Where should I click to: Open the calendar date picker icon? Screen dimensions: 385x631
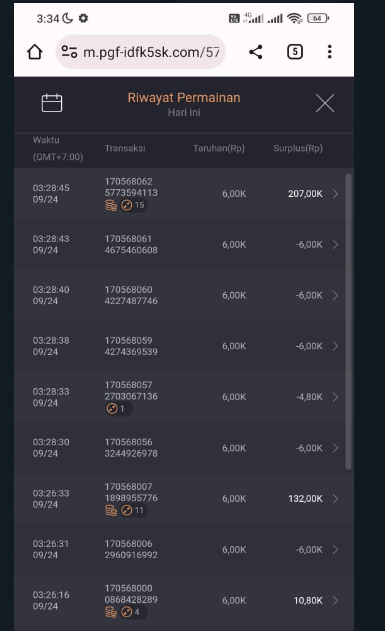[x=52, y=103]
